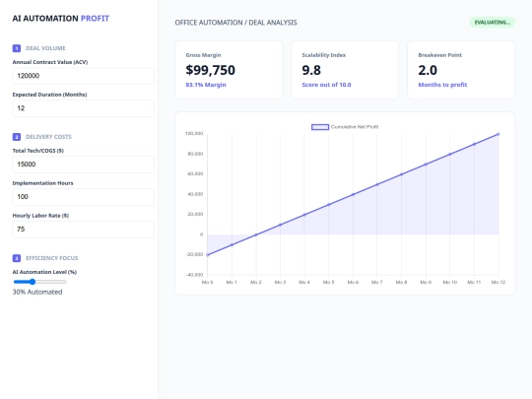Toggle the Cumulative Net Profit legend item

click(x=345, y=127)
